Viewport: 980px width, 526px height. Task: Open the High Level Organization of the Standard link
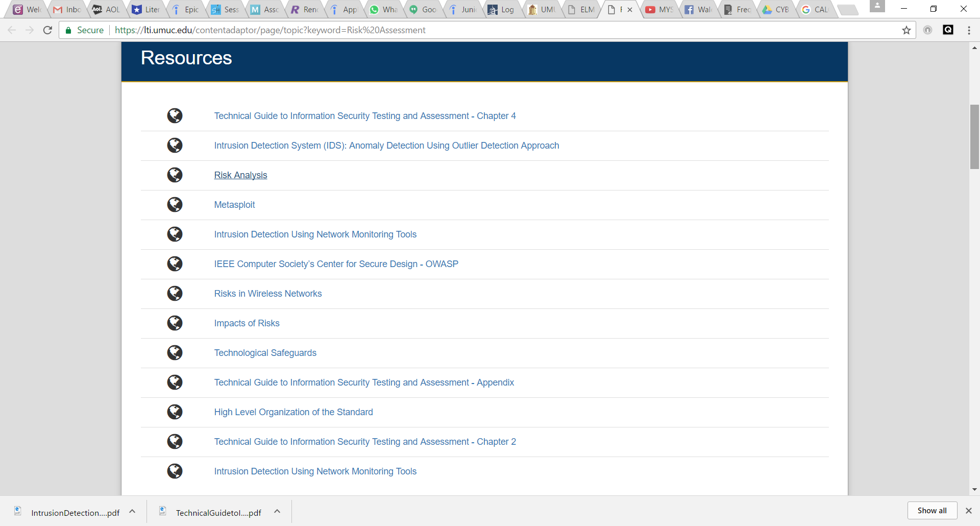293,412
